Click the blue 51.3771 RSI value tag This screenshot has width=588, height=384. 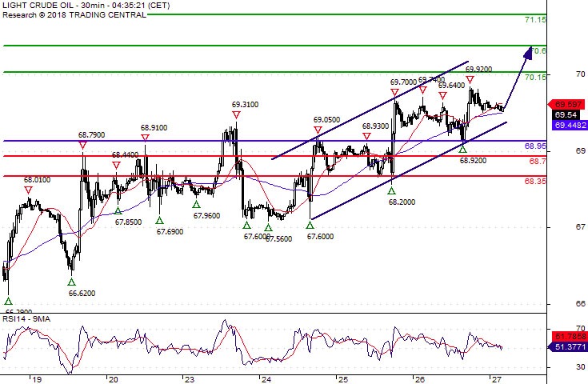point(568,347)
